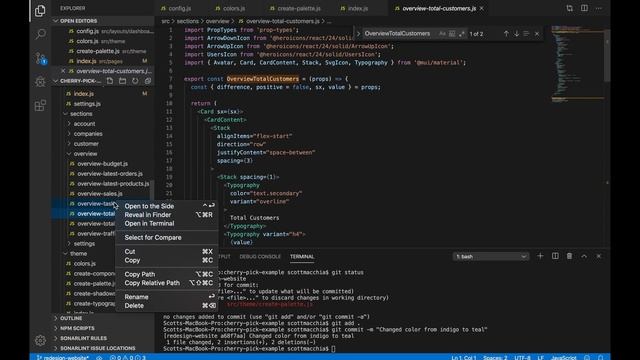The height and width of the screenshot is (360, 640).
Task: Choose Copy in the context menu
Action: click(167, 260)
